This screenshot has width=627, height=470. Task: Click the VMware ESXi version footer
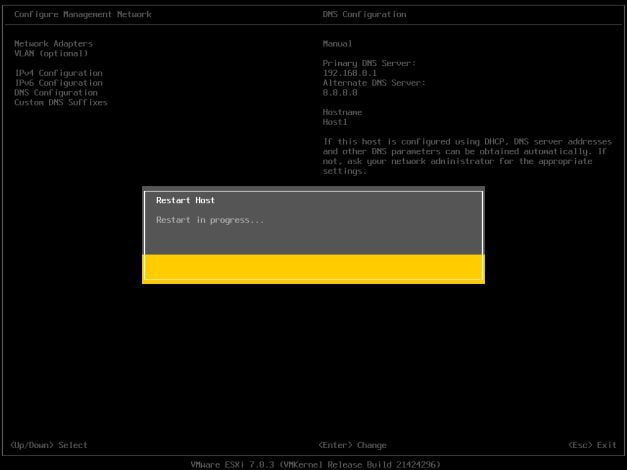pyautogui.click(x=315, y=464)
